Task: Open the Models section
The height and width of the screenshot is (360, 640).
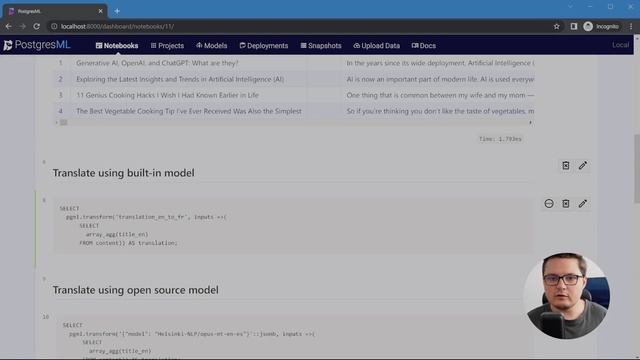Action: [x=211, y=46]
